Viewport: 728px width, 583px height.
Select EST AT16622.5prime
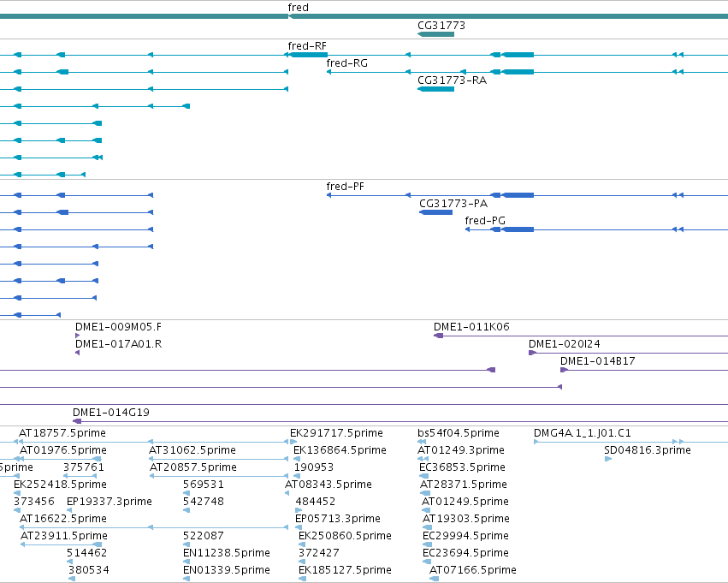(63, 519)
